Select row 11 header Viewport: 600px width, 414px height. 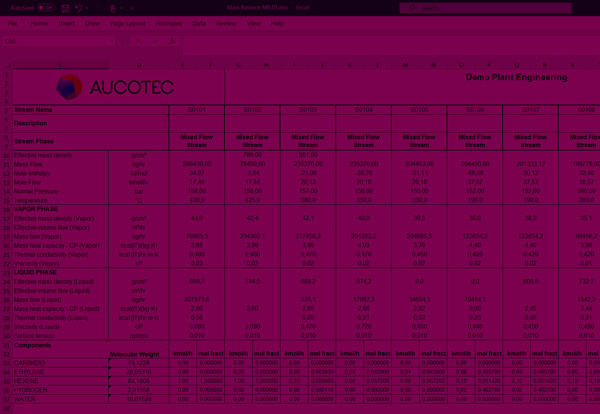7,164
